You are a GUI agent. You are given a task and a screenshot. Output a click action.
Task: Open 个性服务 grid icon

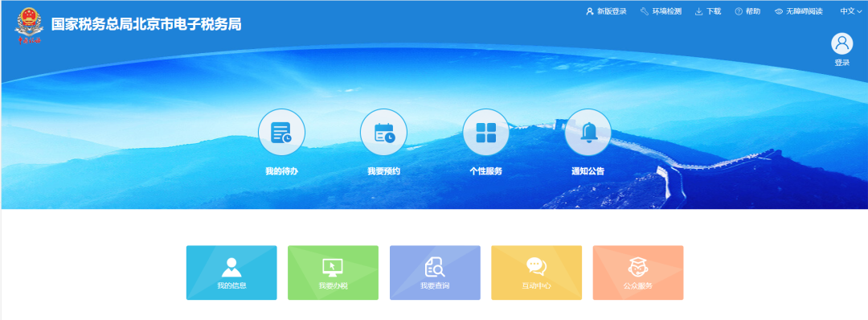coord(486,133)
